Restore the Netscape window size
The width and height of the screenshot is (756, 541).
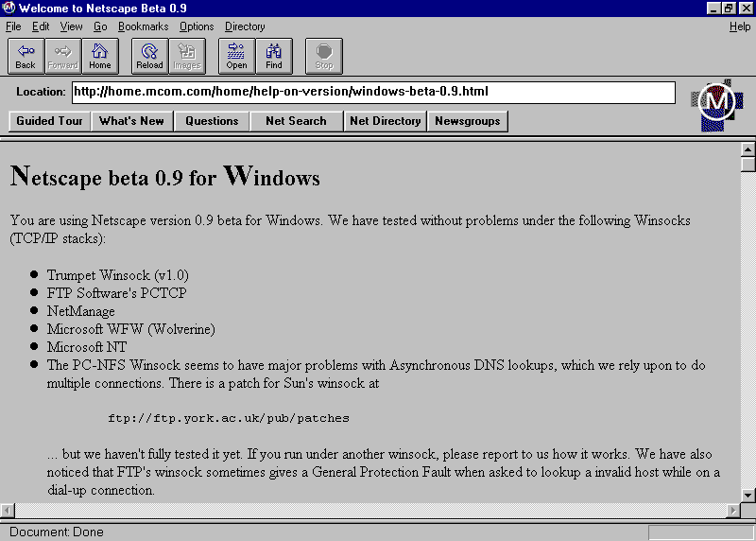click(x=728, y=9)
